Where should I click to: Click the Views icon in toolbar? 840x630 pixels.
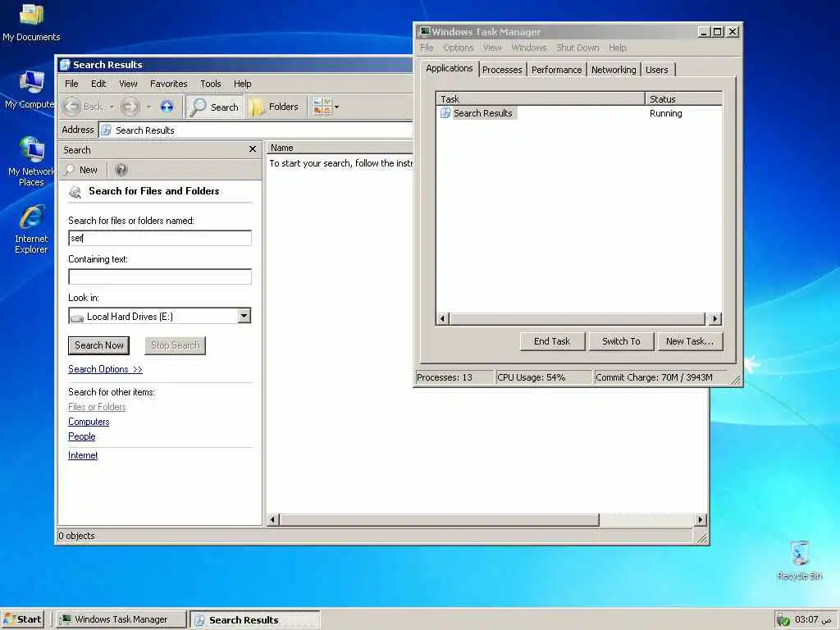322,107
